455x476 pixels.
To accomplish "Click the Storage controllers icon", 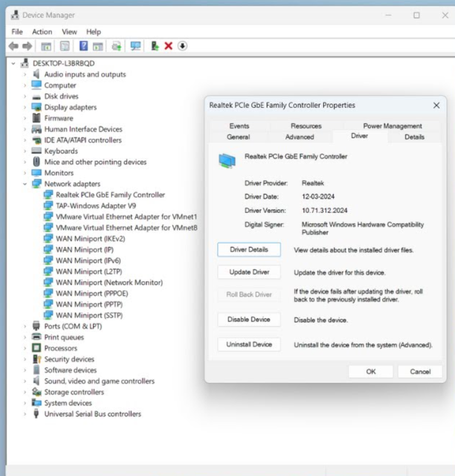I will (x=37, y=392).
